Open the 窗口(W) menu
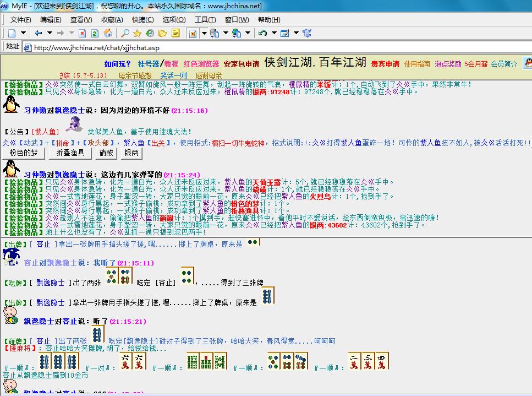This screenshot has height=396, width=532. [x=237, y=20]
